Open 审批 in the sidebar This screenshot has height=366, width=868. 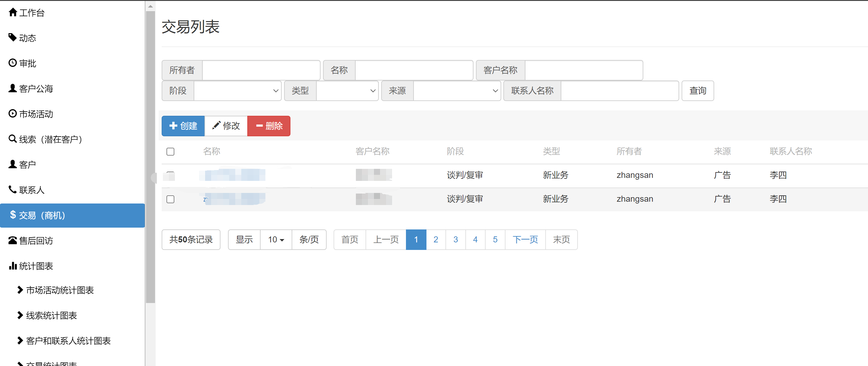point(28,63)
